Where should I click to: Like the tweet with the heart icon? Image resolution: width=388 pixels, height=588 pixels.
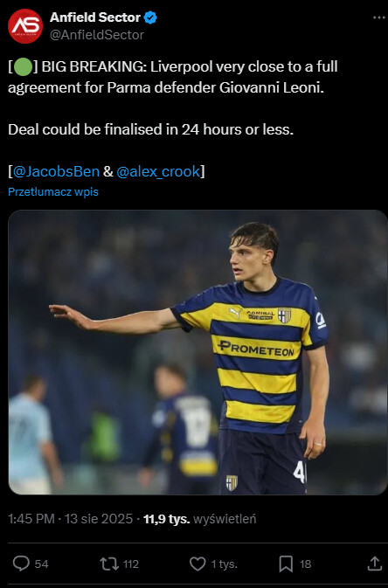(x=197, y=564)
